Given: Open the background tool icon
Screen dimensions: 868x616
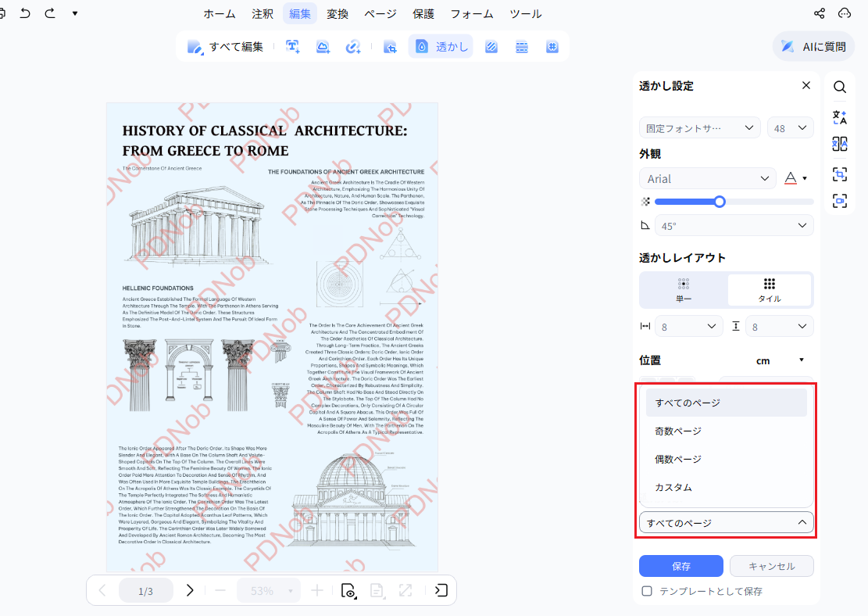Looking at the screenshot, I should pyautogui.click(x=491, y=47).
